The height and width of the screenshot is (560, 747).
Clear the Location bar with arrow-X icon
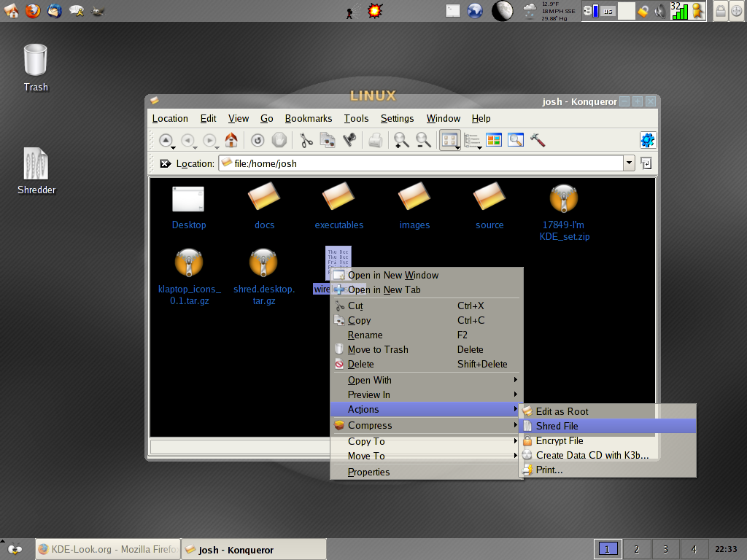coord(166,163)
